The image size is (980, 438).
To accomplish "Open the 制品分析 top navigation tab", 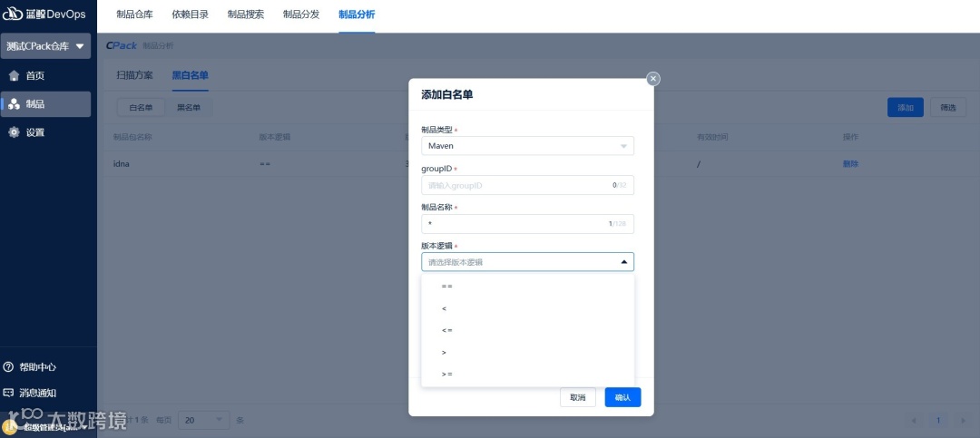I will [x=357, y=15].
